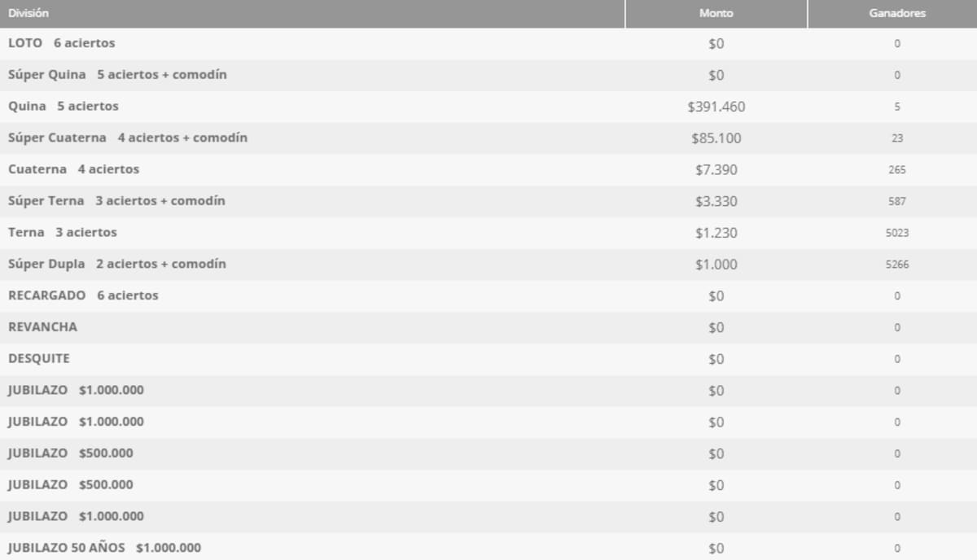Select the DESQUITE row

pos(488,359)
